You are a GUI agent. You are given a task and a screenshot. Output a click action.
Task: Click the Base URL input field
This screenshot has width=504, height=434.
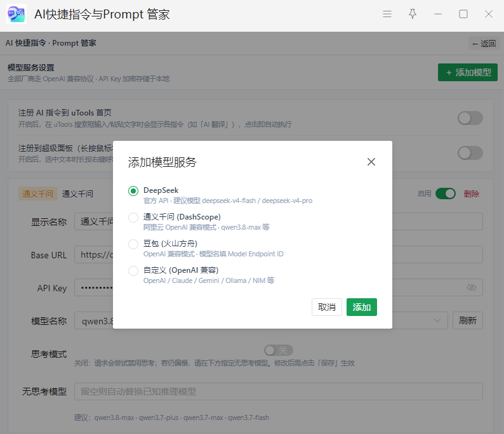[x=279, y=254]
